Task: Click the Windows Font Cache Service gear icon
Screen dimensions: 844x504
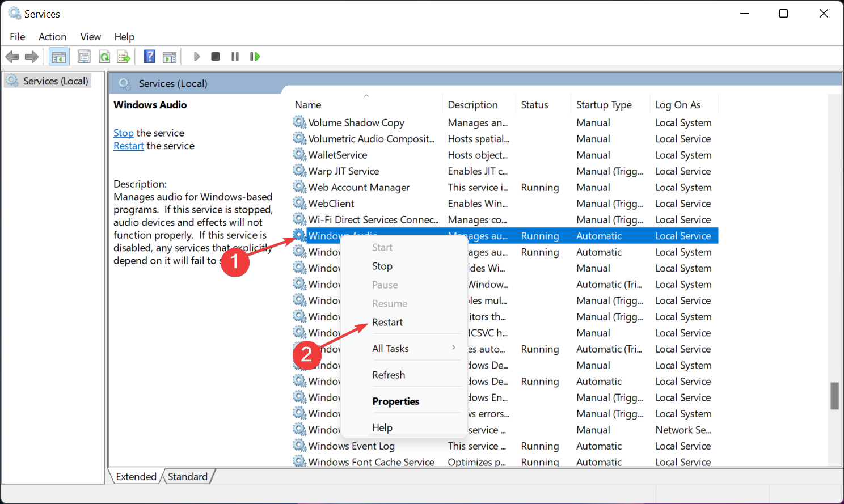Action: (x=299, y=461)
